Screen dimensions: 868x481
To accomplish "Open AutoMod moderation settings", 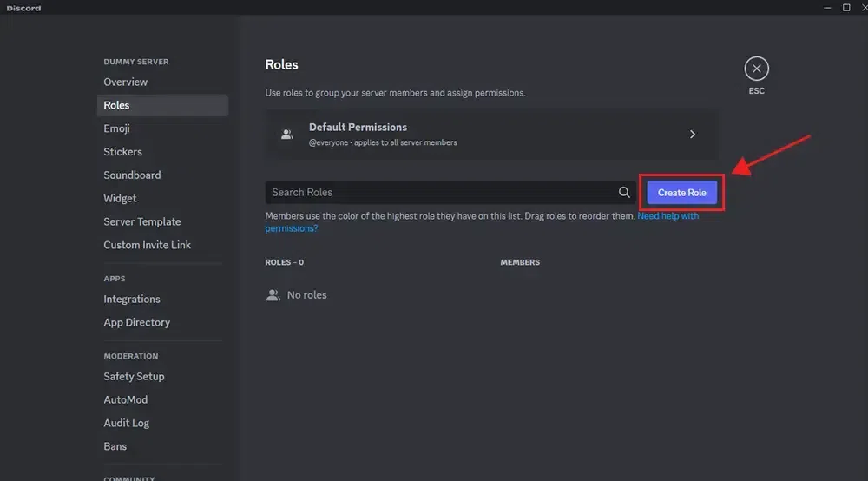I will click(125, 399).
